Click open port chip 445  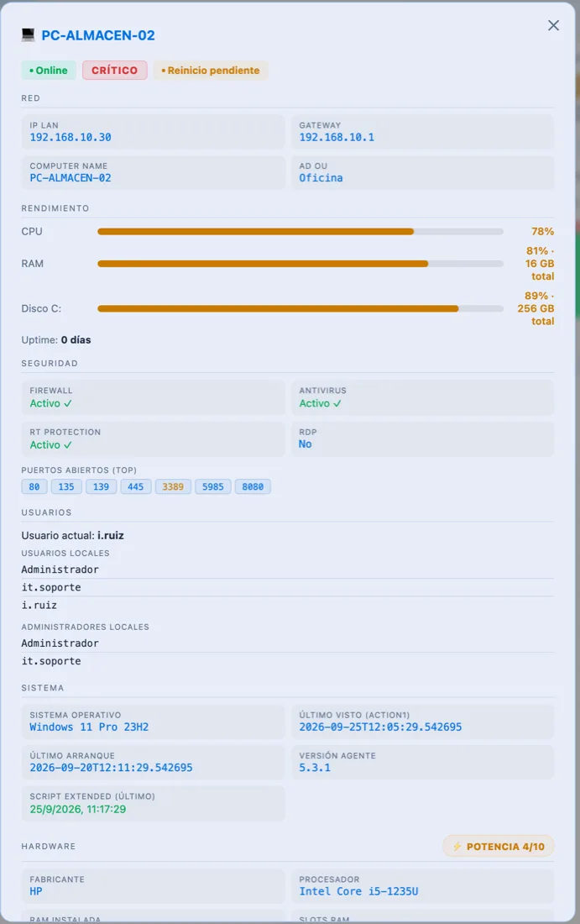click(x=135, y=486)
